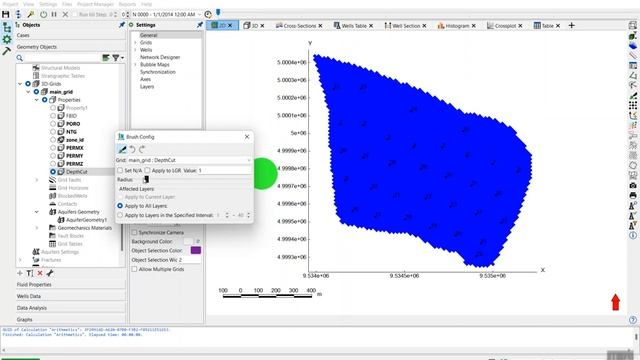Open the Fluid Properties section
640x360 pixels.
coord(70,284)
